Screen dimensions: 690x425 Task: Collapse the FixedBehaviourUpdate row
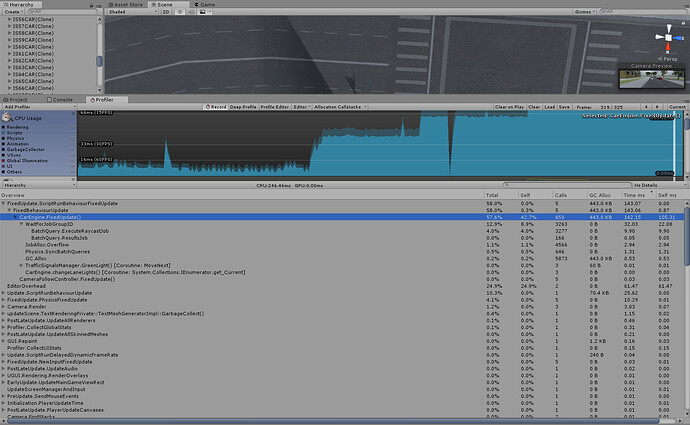(x=9, y=210)
